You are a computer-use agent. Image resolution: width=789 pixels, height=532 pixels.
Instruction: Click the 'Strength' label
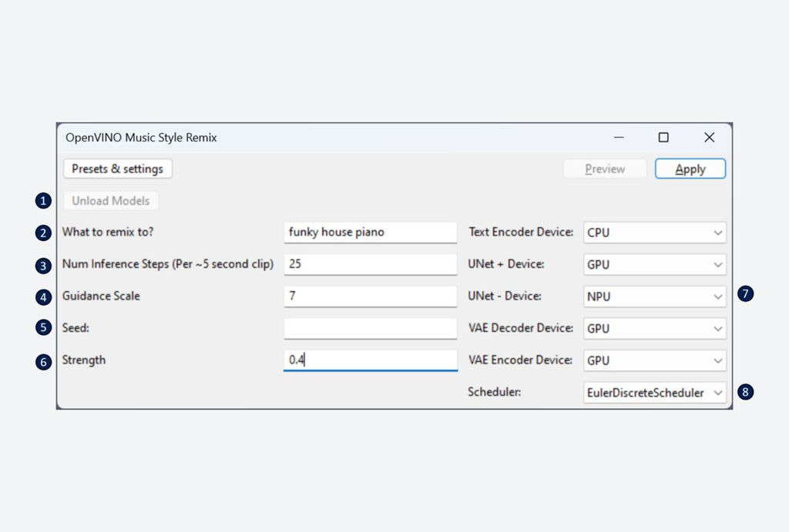coord(83,360)
